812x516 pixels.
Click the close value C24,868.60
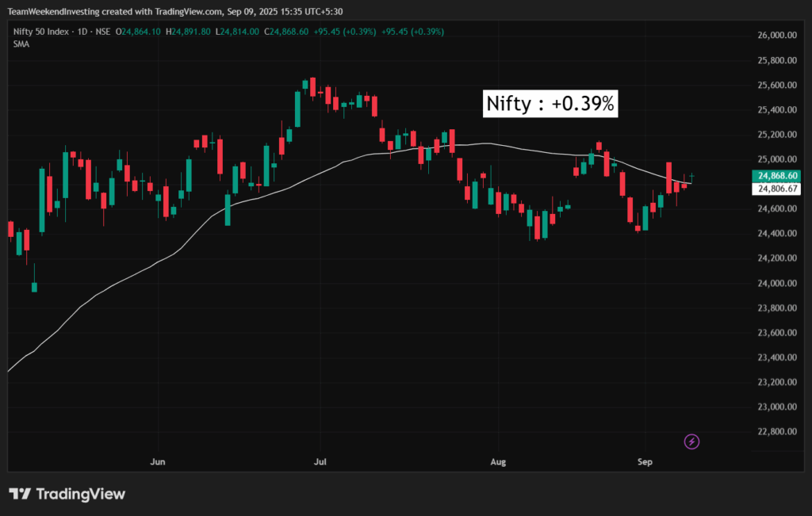(285, 32)
